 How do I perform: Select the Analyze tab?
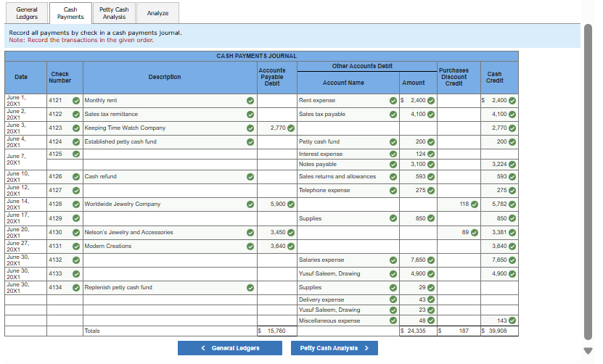[x=157, y=13]
